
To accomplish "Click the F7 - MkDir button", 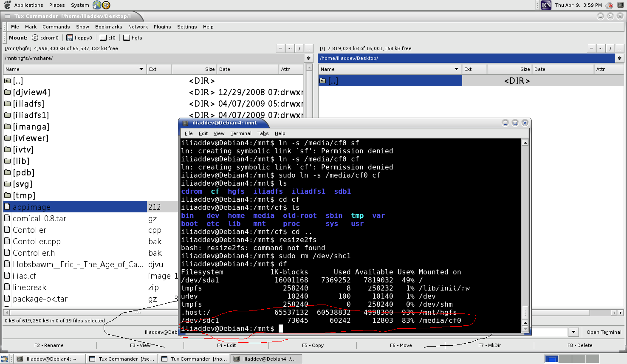I will coord(489,345).
